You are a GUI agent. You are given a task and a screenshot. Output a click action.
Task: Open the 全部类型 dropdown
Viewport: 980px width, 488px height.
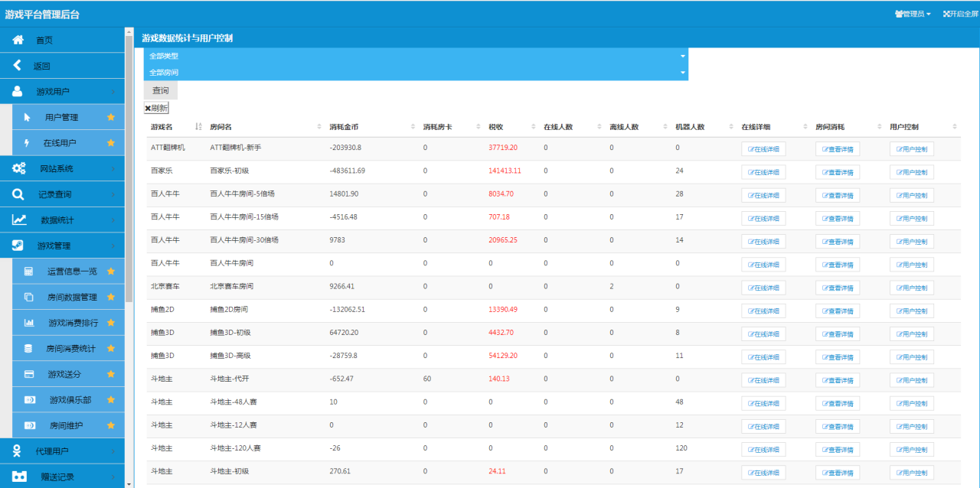(416, 56)
